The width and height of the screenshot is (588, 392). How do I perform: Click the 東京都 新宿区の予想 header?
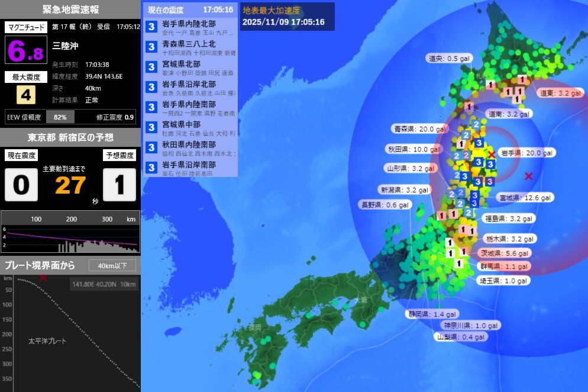coord(70,137)
